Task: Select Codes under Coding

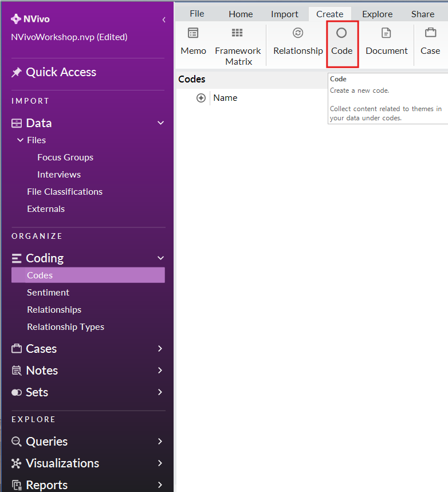Action: click(88, 275)
